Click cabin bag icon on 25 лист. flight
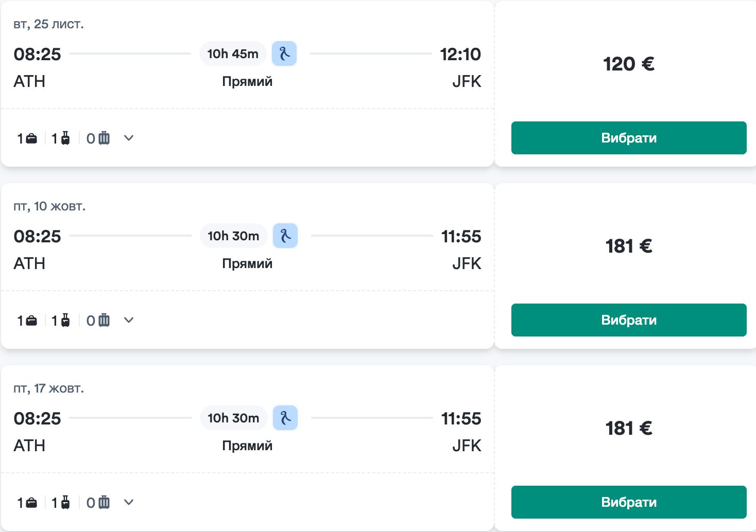 (65, 138)
